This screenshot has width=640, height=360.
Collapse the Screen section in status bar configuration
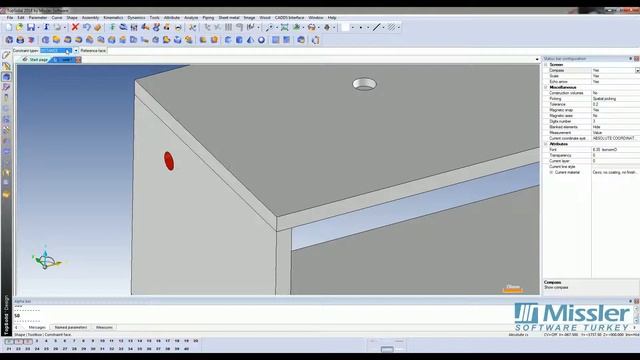(546, 64)
